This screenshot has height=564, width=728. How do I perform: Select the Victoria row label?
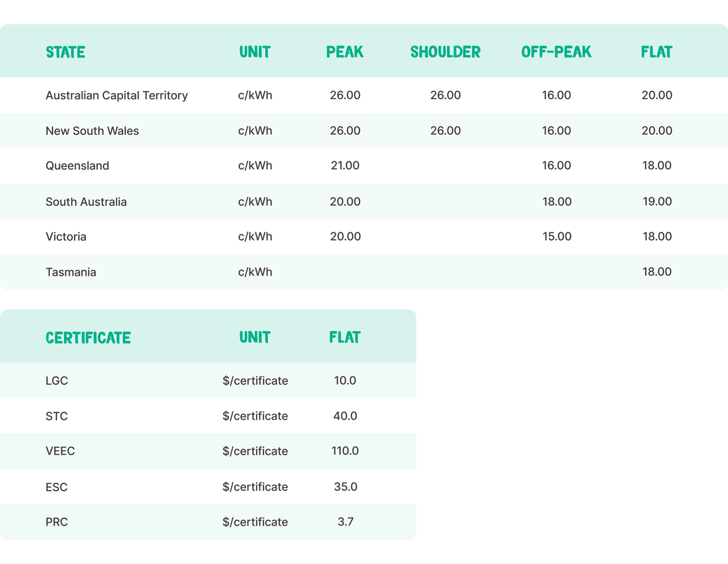(66, 237)
